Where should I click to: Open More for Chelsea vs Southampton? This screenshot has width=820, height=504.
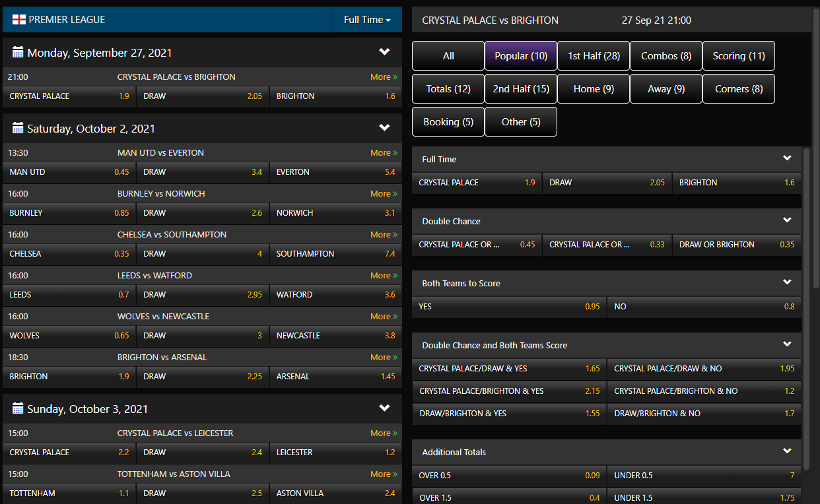384,235
